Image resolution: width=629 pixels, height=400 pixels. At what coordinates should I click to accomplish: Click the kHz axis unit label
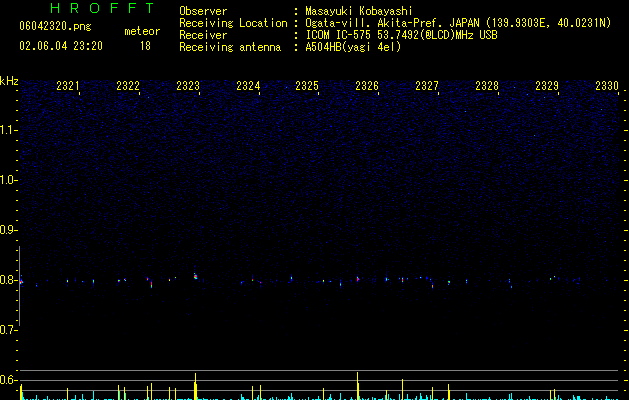tap(9, 81)
